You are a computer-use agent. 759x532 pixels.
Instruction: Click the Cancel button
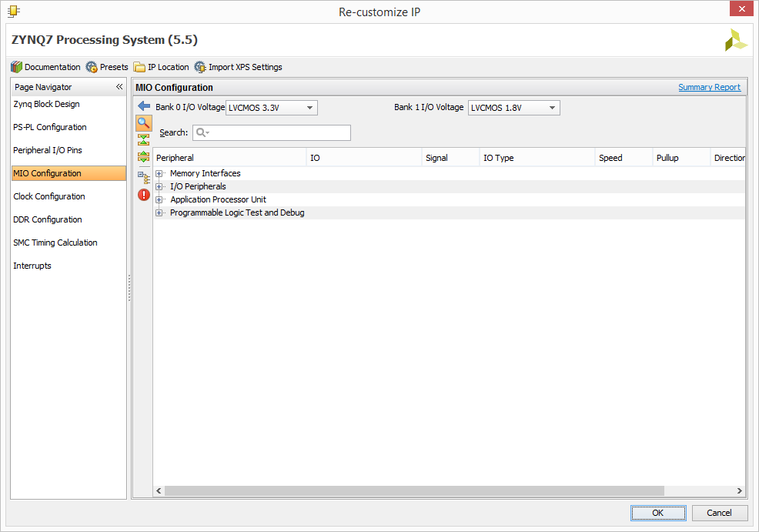coord(719,513)
